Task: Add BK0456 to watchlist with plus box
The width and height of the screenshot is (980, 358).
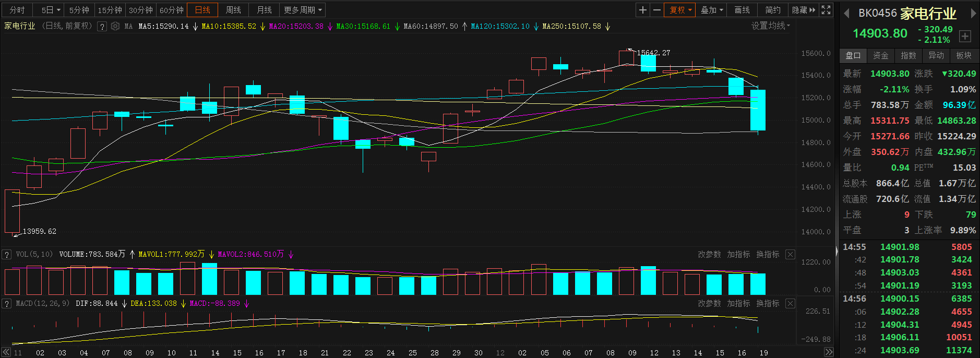Action: 965,36
